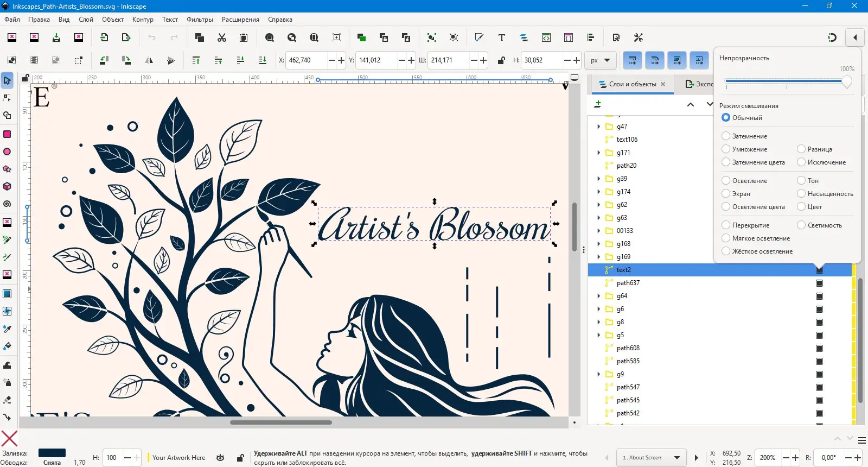The image size is (868, 467).
Task: Raise selection to top
Action: tap(196, 60)
